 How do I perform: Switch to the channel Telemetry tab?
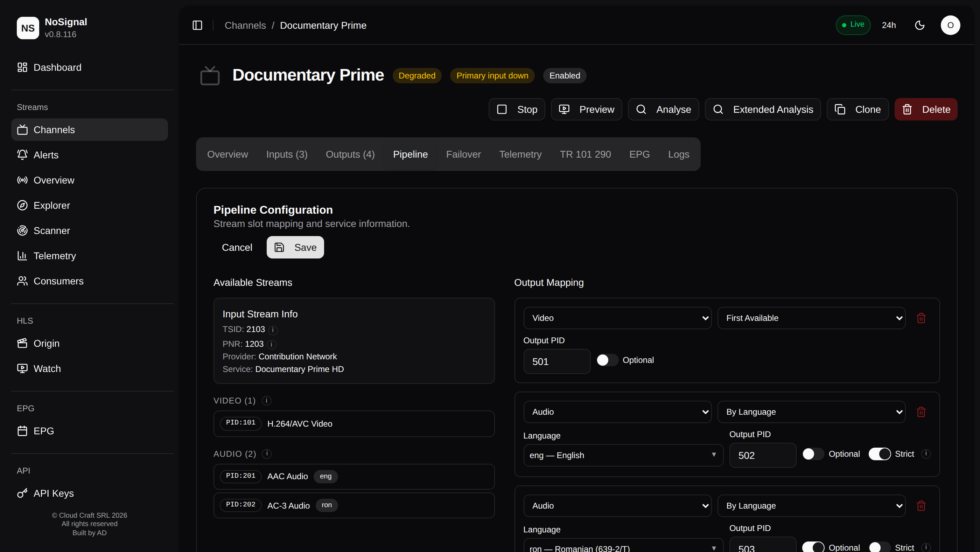[x=520, y=154]
